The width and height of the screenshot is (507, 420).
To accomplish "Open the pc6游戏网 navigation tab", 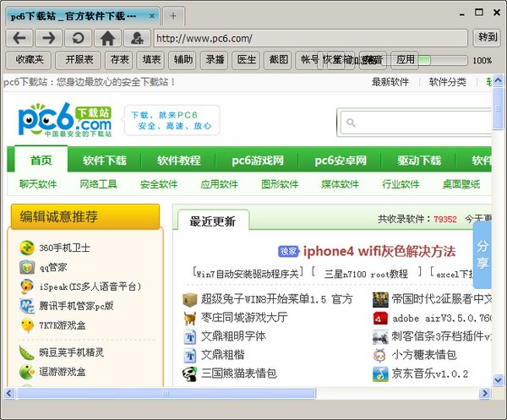I will pyautogui.click(x=258, y=161).
